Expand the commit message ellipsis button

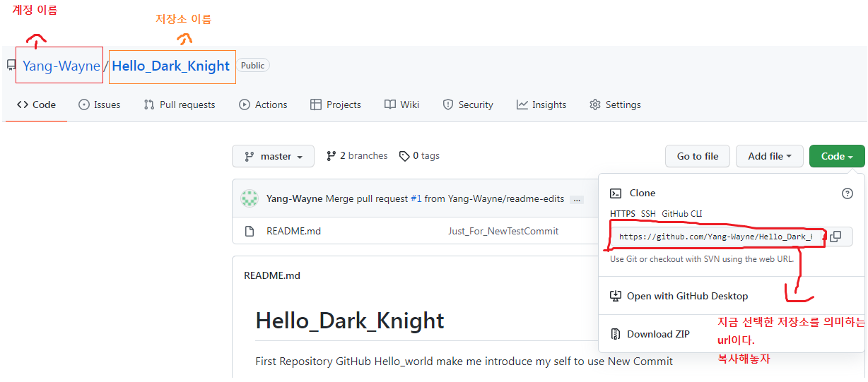(577, 200)
